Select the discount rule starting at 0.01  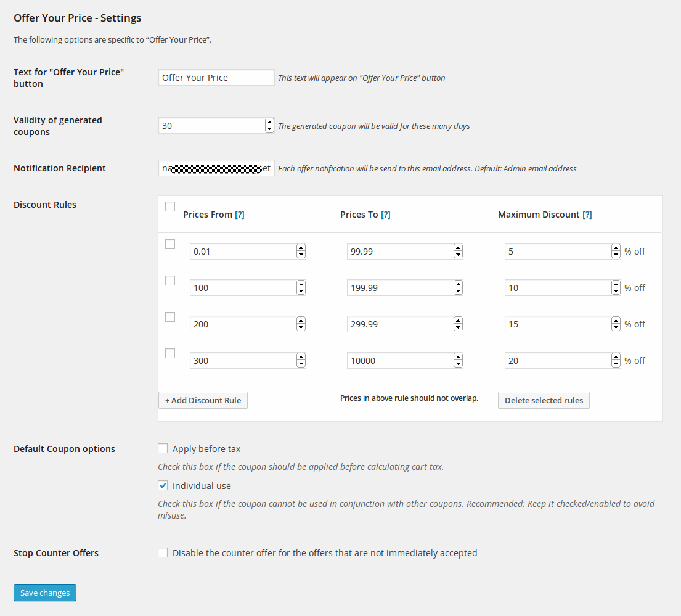(x=170, y=244)
